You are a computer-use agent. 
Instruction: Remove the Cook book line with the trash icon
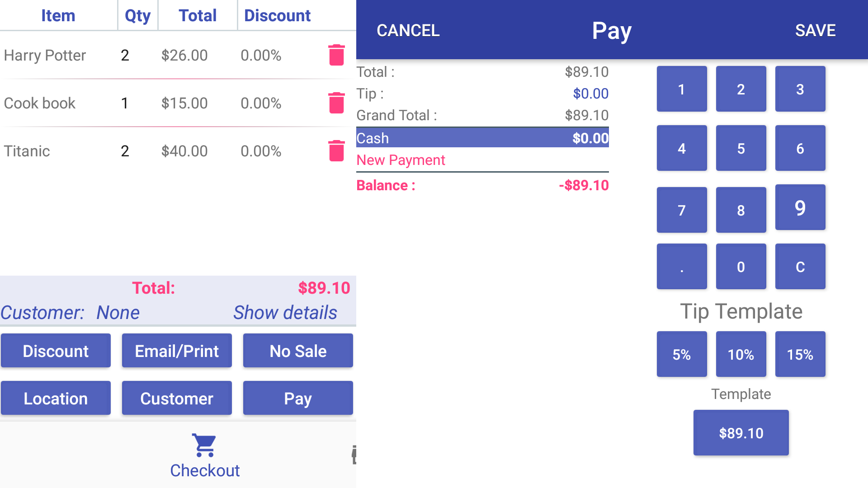pos(336,103)
